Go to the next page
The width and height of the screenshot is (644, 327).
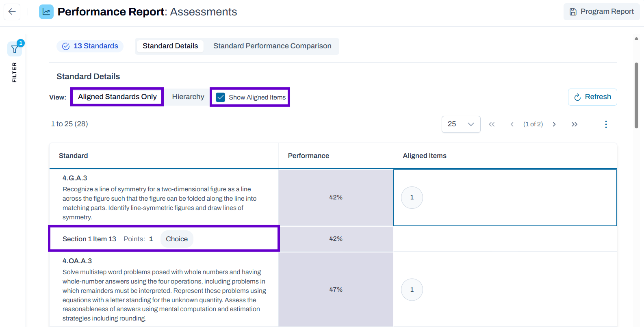[x=554, y=124]
